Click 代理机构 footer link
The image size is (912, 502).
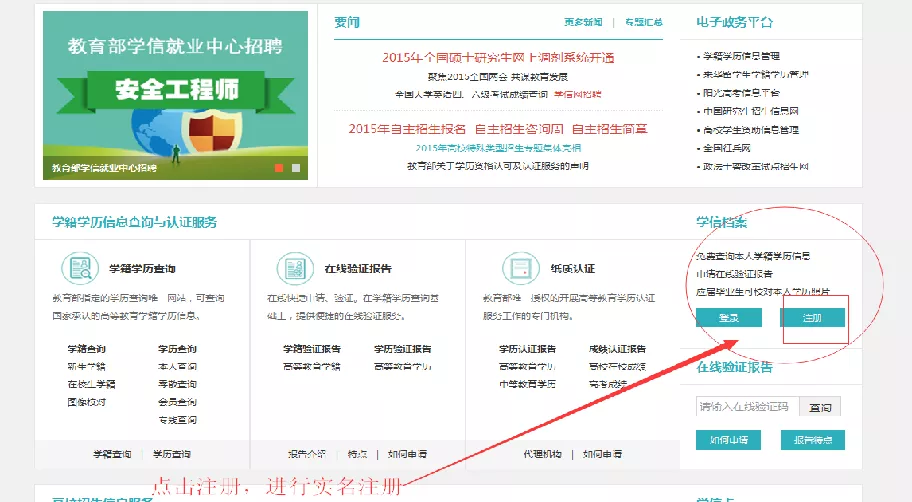click(x=543, y=454)
